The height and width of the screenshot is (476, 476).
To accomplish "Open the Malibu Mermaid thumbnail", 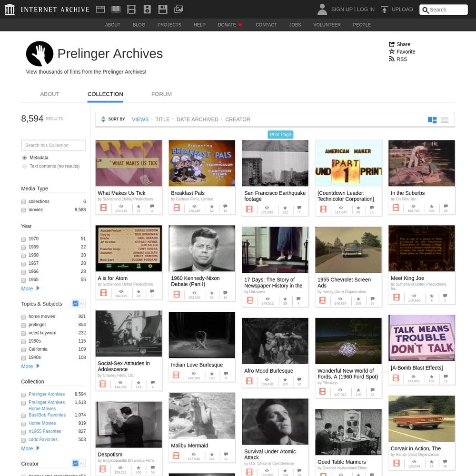I will (x=202, y=416).
